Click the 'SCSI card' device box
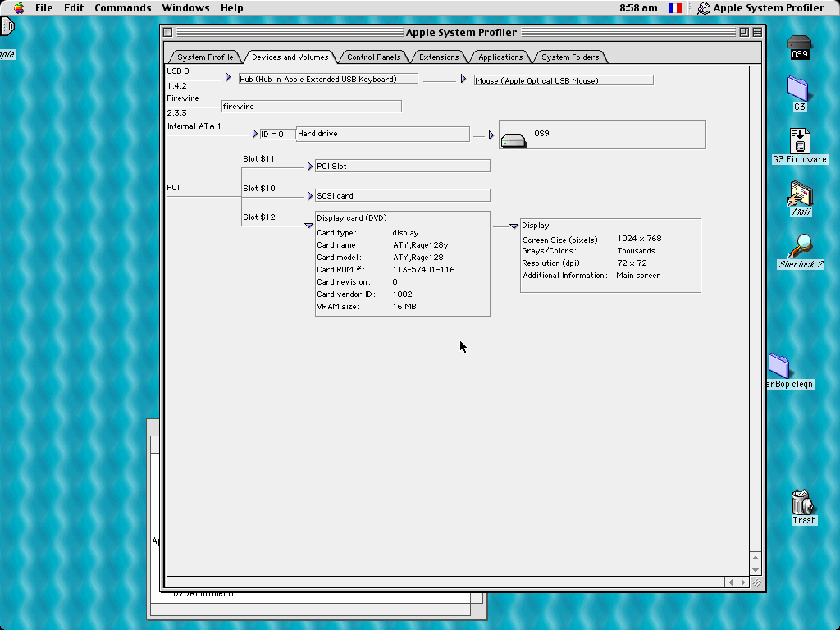The width and height of the screenshot is (840, 630). [402, 195]
